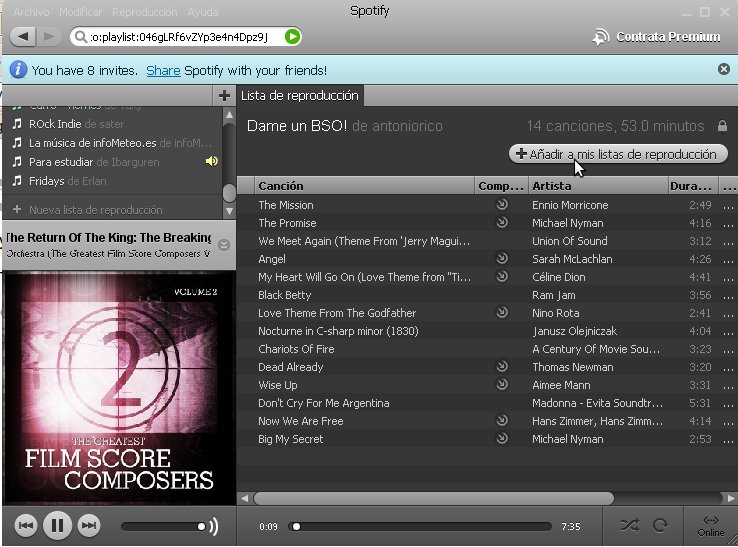Click the Share link in invite banner
This screenshot has height=547, width=738.
click(x=163, y=71)
